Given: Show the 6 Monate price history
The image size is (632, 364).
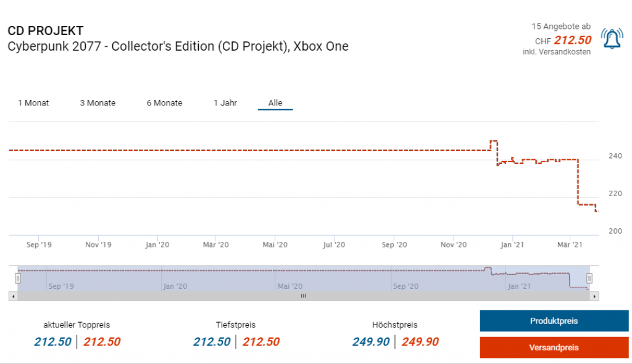Looking at the screenshot, I should tap(164, 103).
